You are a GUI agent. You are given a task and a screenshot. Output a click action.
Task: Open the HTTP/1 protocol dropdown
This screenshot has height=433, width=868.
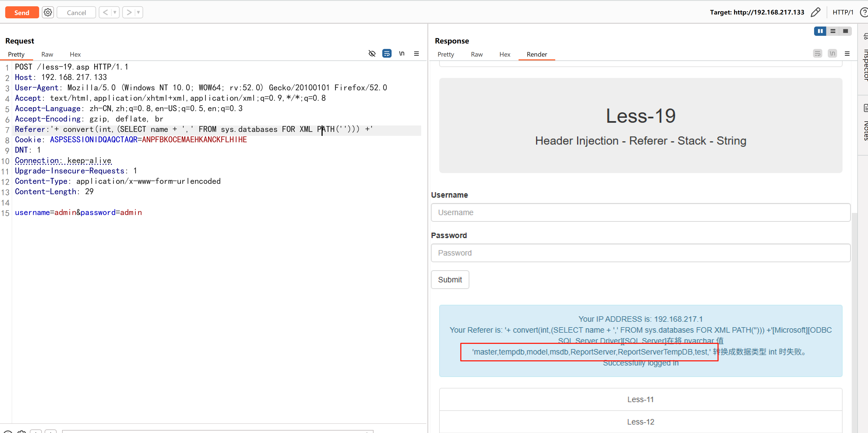[843, 12]
